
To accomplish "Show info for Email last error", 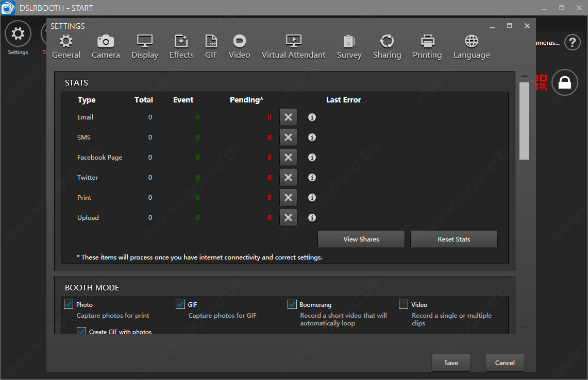I will coord(312,117).
